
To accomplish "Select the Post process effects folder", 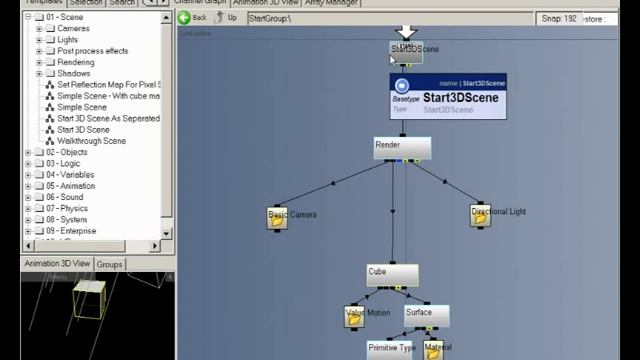I will (x=93, y=51).
